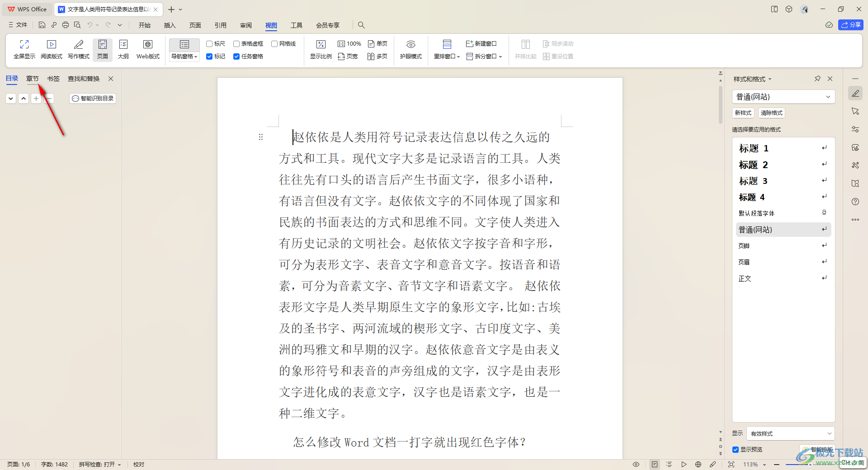Switch to Outline view
The height and width of the screenshot is (470, 868).
(123, 50)
